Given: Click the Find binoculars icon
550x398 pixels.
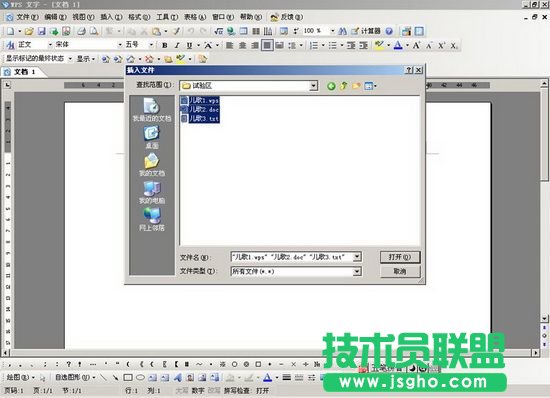Looking at the screenshot, I should [342, 31].
